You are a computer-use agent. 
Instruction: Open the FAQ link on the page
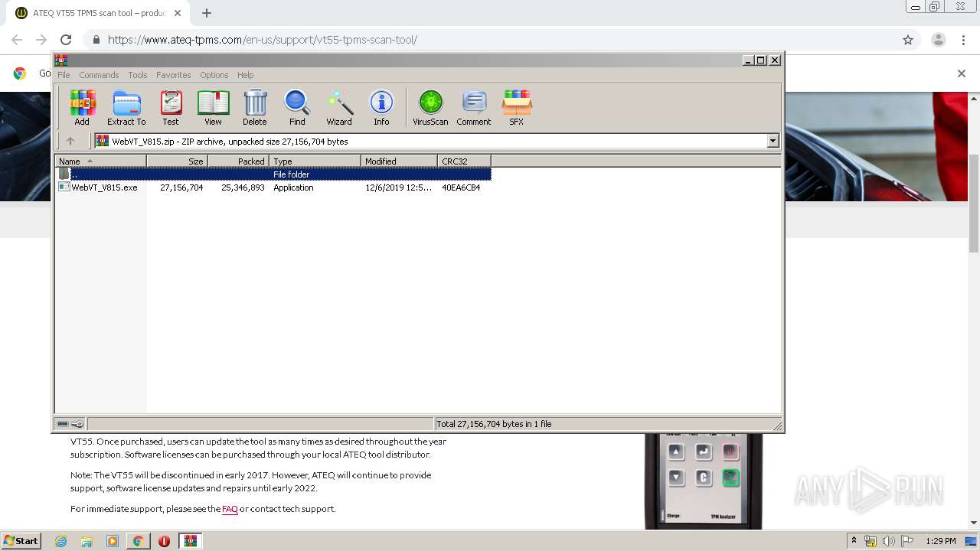230,509
